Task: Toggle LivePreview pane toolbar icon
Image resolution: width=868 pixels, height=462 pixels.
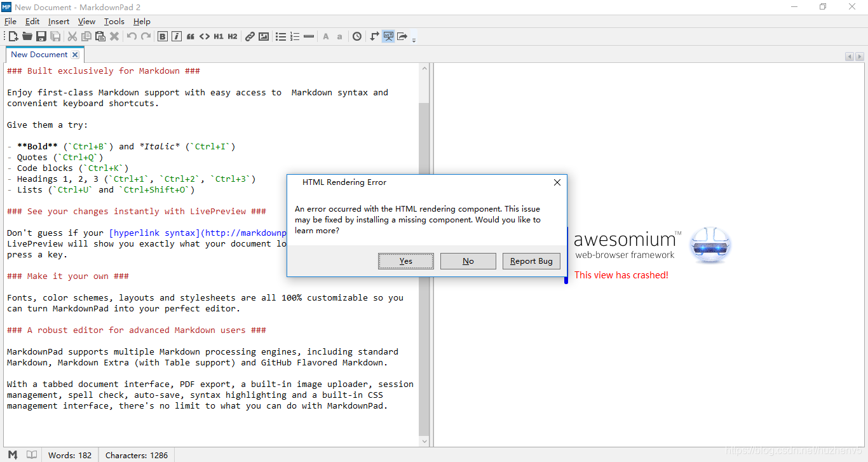Action: coord(388,36)
